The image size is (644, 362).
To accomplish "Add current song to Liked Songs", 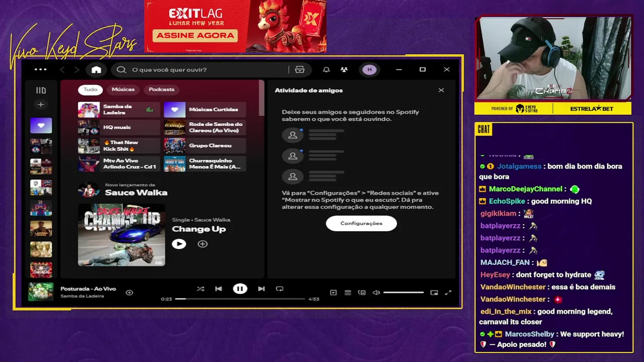I will coord(129,292).
